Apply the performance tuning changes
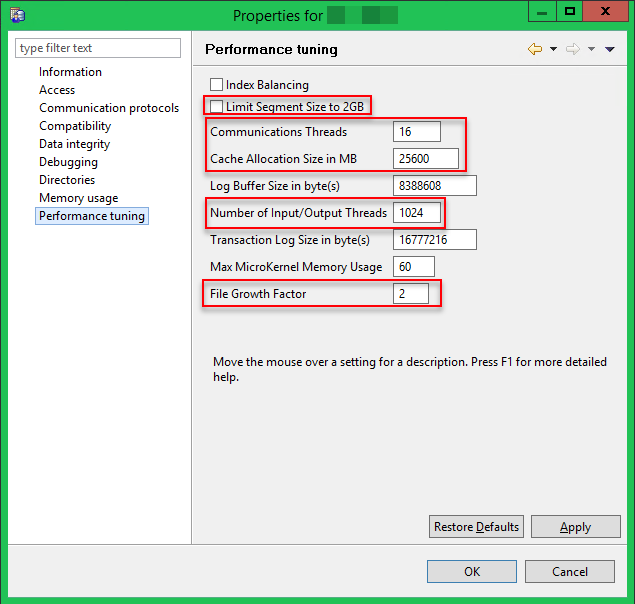 pos(575,527)
